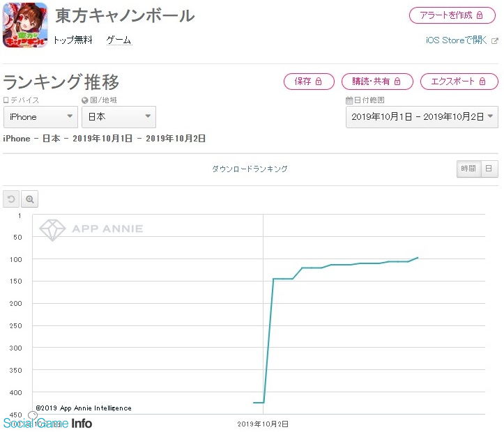
Task: Switch chart to 時間 hourly view
Action: click(468, 169)
